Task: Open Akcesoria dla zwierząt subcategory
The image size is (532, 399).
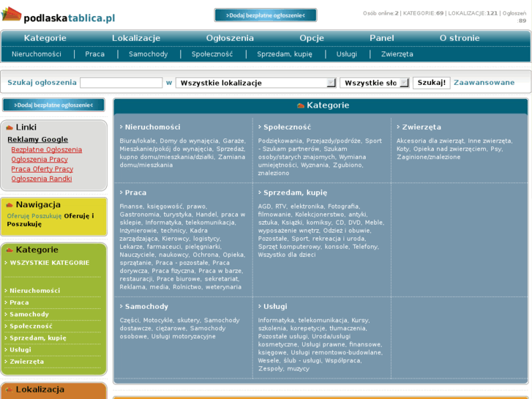Action: (430, 141)
